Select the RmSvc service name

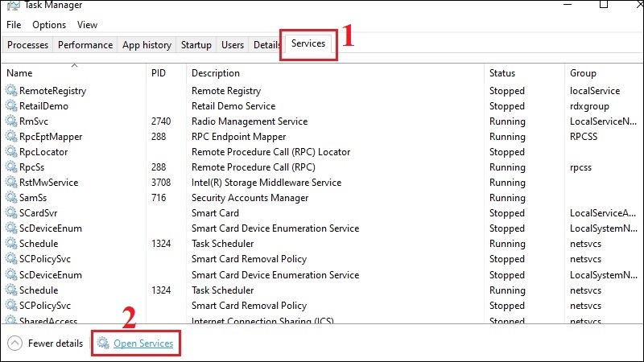[34, 121]
